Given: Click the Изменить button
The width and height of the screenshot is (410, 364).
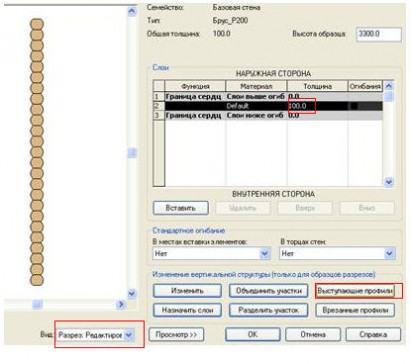Looking at the screenshot, I should click(187, 291).
